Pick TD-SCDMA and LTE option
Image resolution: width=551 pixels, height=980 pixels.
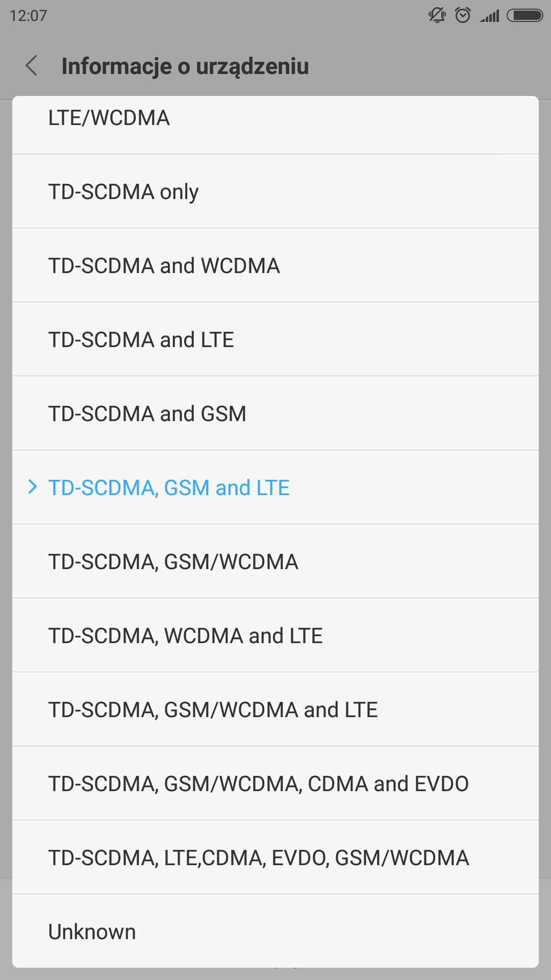click(141, 340)
